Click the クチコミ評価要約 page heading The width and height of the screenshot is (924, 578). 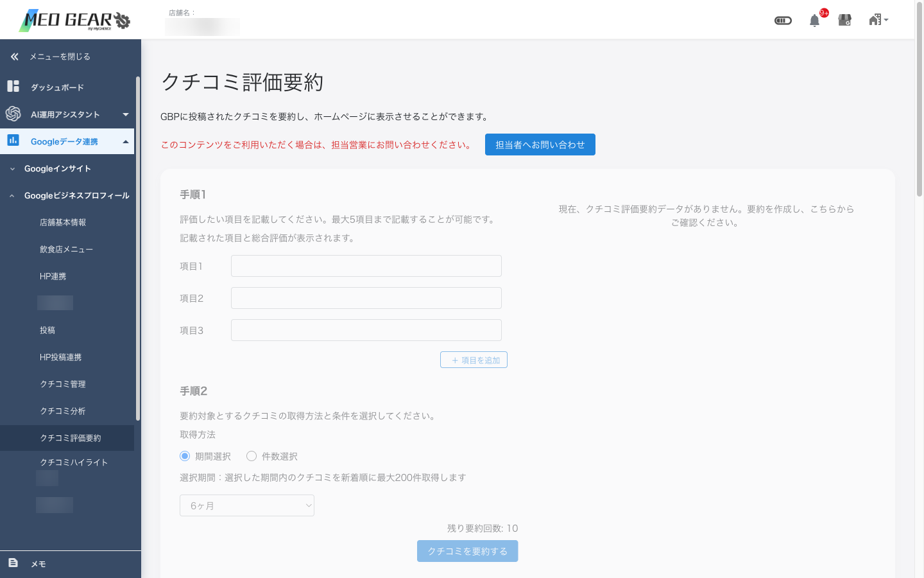242,82
